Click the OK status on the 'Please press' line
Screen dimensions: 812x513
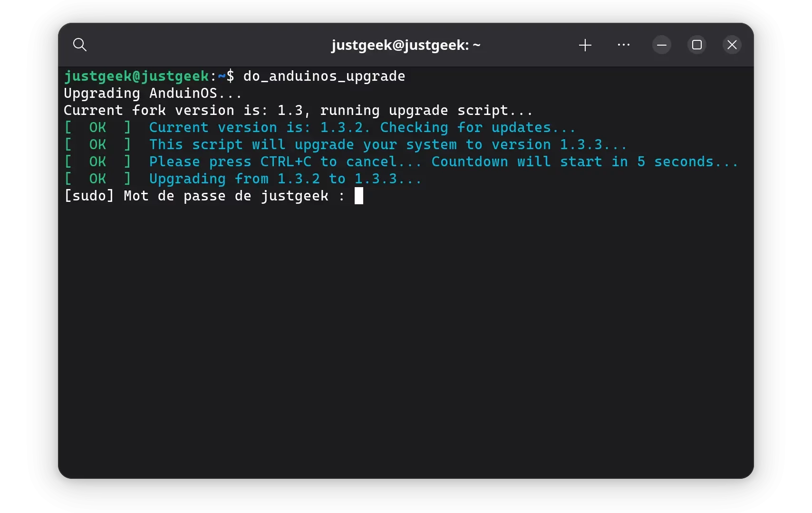click(x=97, y=162)
